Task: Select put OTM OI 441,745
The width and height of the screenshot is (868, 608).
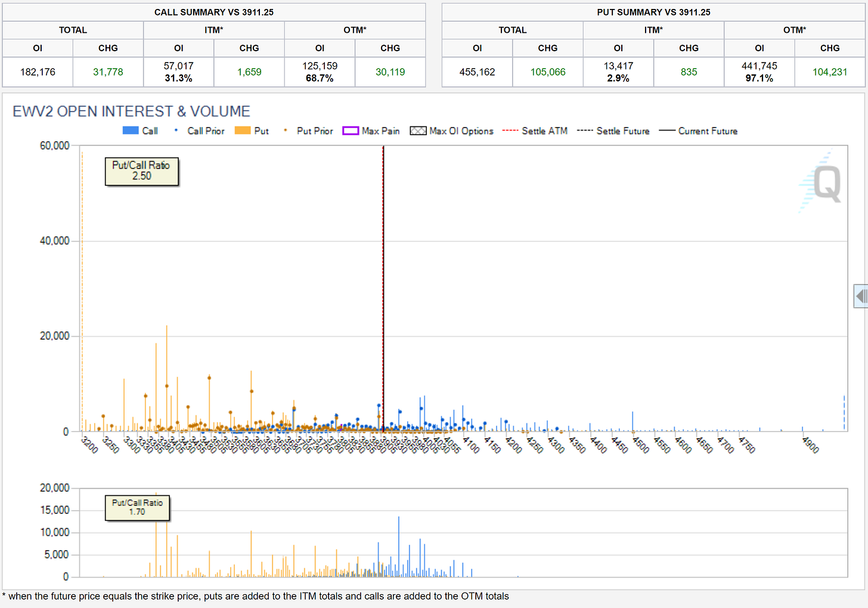Action: (759, 66)
